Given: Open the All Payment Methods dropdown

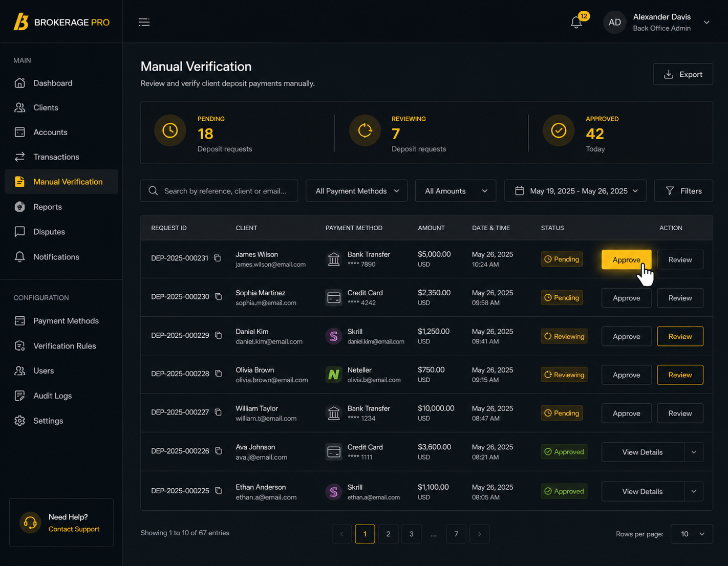Looking at the screenshot, I should [x=356, y=190].
